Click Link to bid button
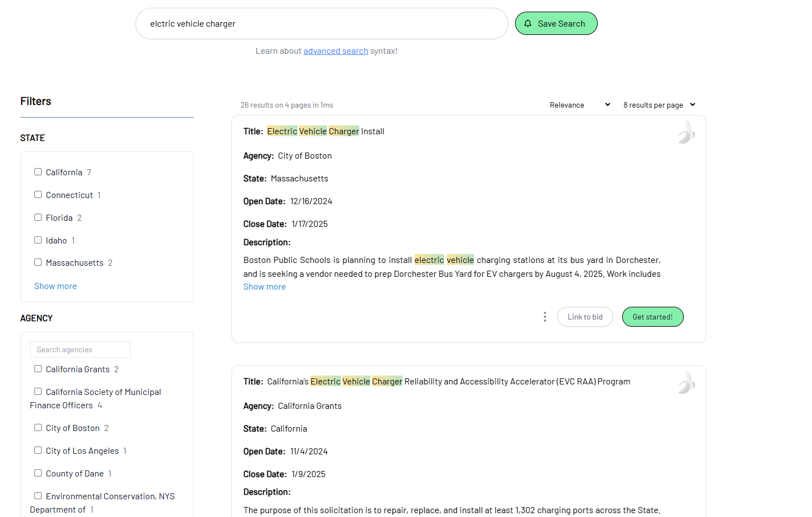 (x=585, y=317)
